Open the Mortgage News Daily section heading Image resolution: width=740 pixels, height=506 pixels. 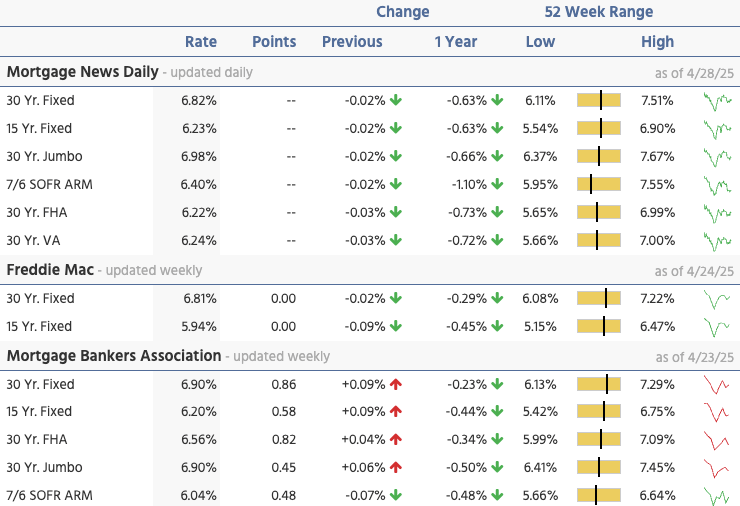(82, 72)
